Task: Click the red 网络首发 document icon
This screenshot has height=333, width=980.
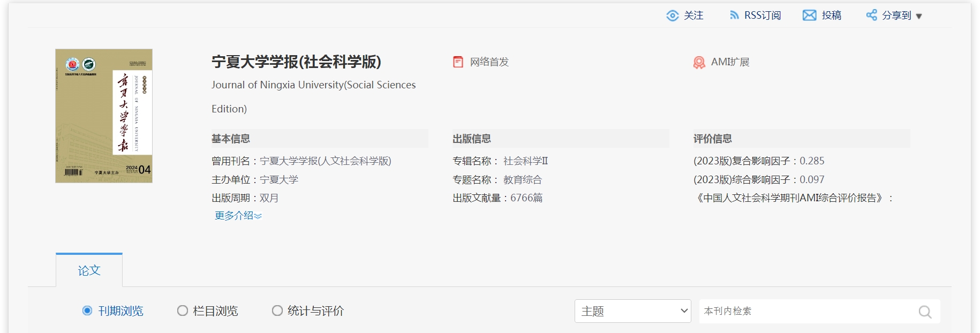Action: tap(458, 62)
